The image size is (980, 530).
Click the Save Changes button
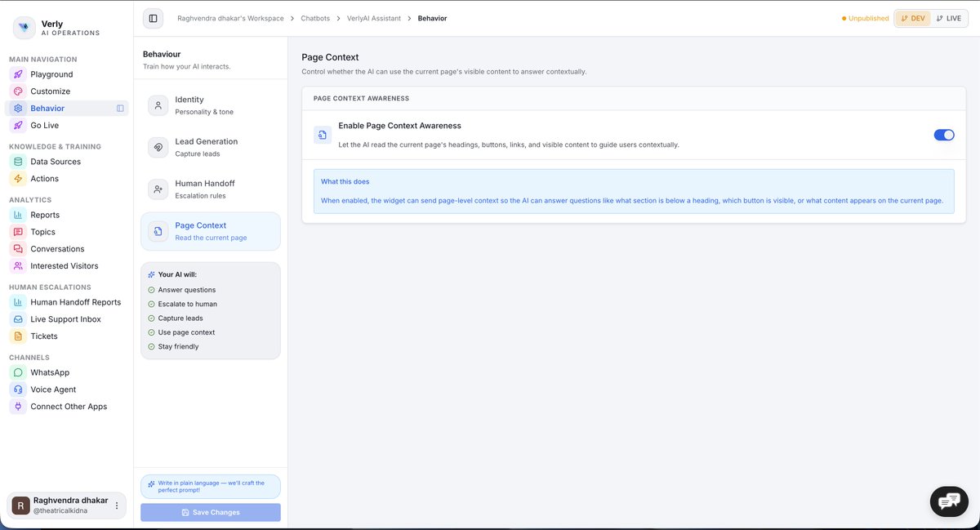211,512
